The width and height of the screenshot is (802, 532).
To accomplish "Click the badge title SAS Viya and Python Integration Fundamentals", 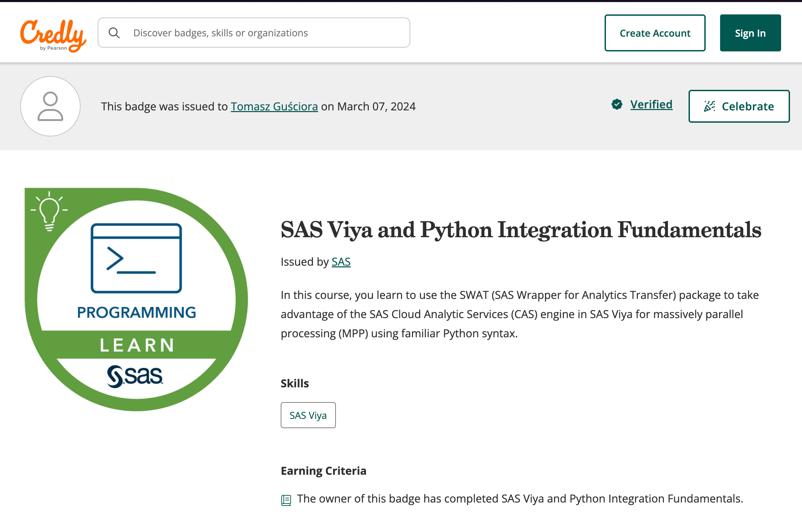I will (x=520, y=230).
